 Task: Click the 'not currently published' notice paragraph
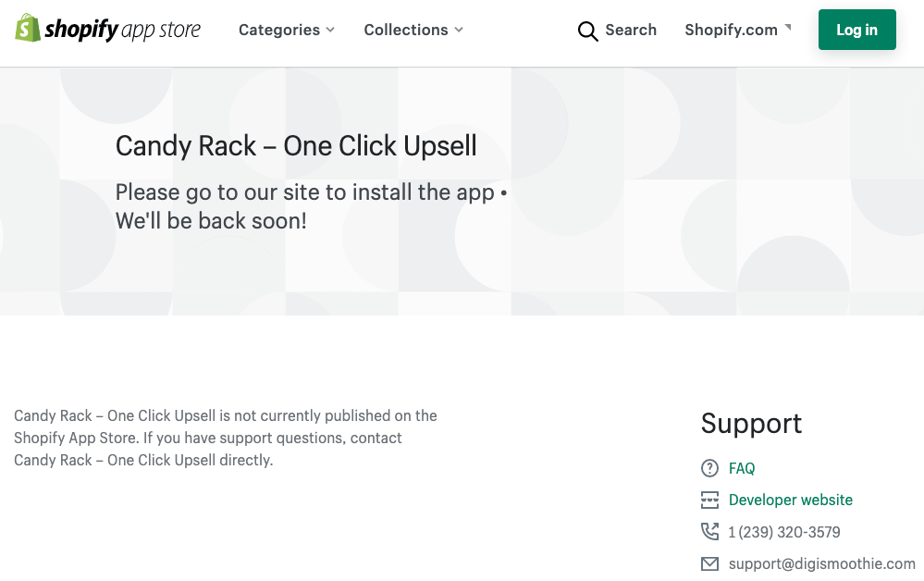coord(226,438)
